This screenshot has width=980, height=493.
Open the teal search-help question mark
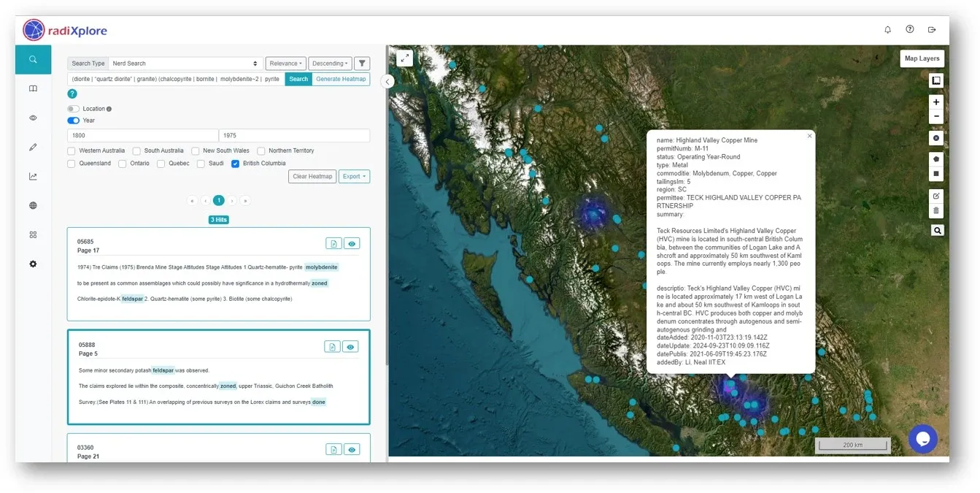[x=72, y=93]
